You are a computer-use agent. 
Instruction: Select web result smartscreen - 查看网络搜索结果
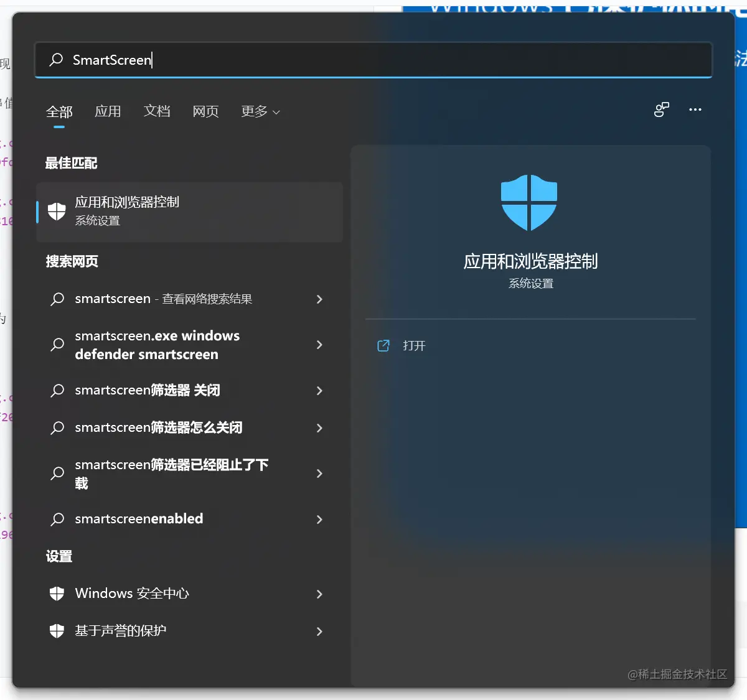click(x=189, y=299)
